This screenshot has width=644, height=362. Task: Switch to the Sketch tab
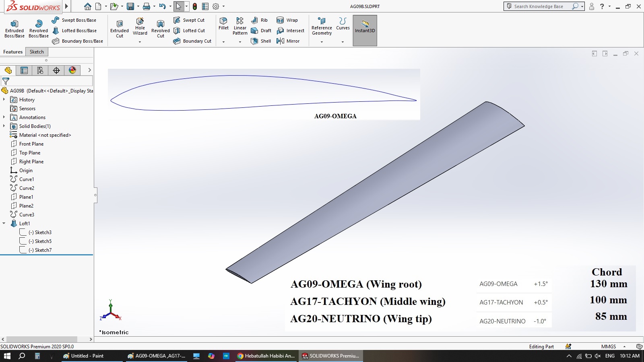[37, 52]
